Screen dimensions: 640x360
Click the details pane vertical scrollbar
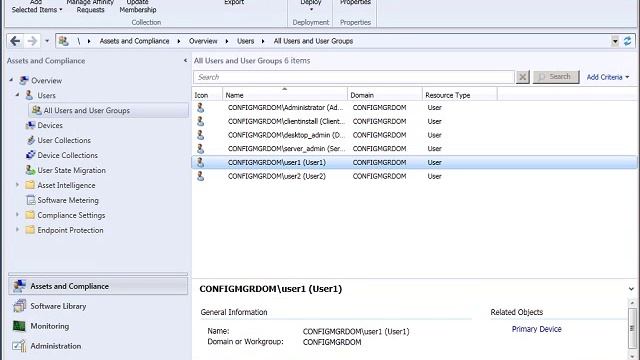[x=632, y=329]
